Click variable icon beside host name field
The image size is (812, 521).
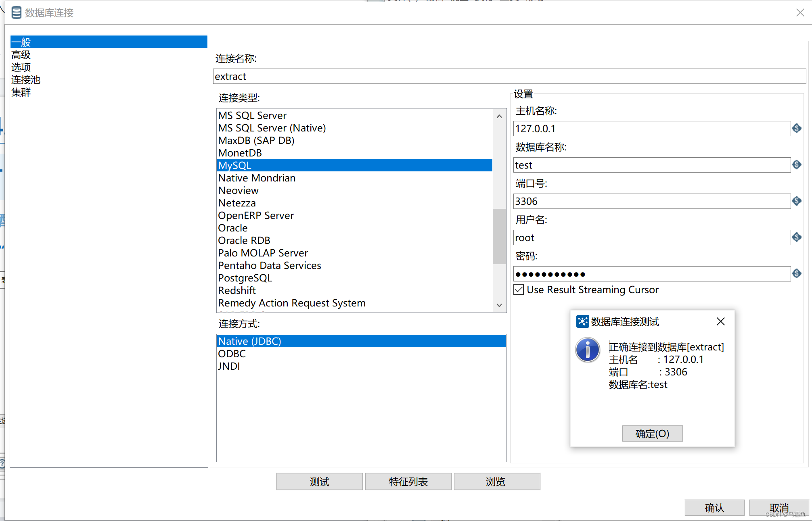(x=796, y=129)
